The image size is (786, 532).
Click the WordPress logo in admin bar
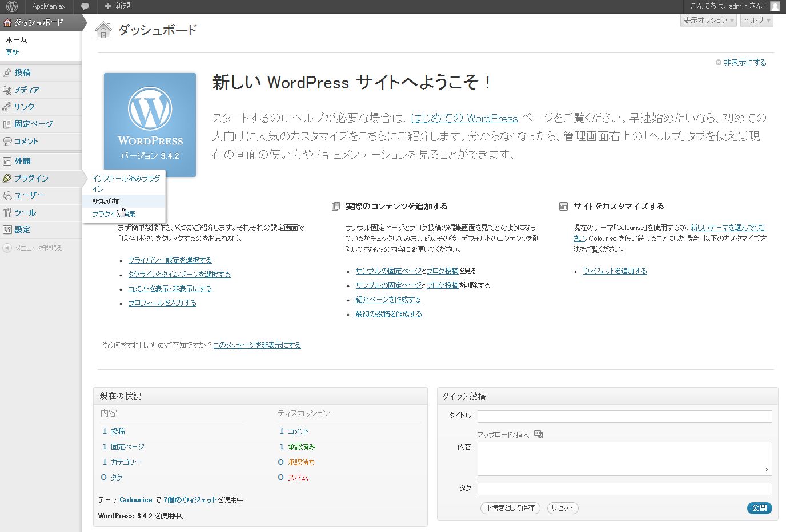pos(12,6)
